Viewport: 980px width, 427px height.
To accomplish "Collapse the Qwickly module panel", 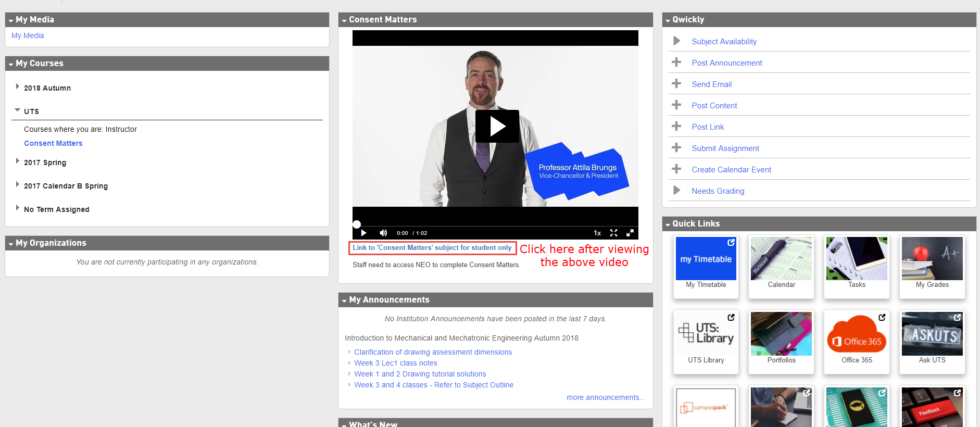I will [x=668, y=20].
